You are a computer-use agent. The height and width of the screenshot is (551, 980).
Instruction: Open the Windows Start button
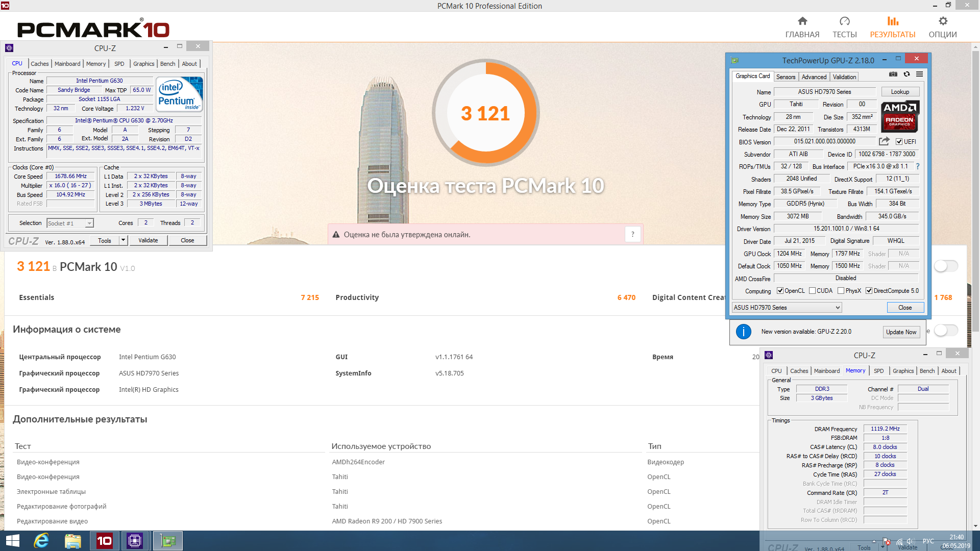pyautogui.click(x=12, y=541)
